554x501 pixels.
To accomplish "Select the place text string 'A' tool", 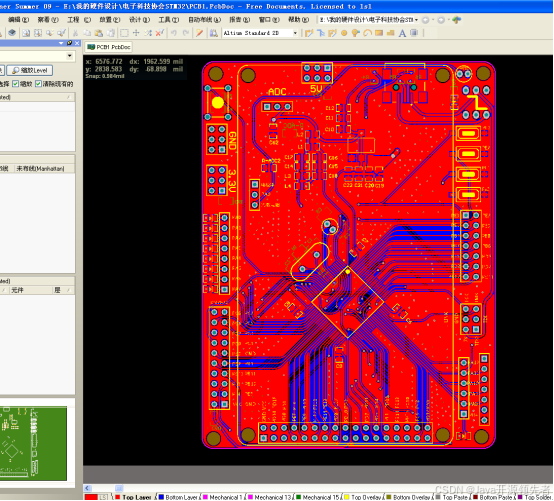I will pyautogui.click(x=402, y=33).
